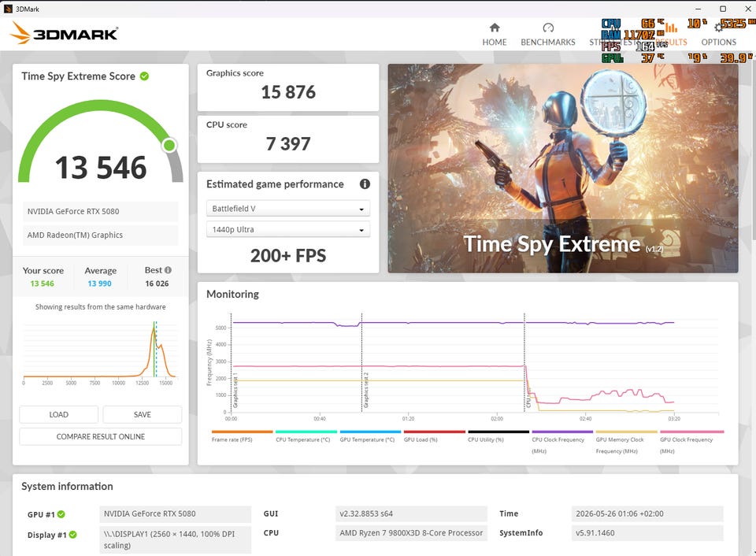Click the options gear icon
Image resolution: width=756 pixels, height=556 pixels.
click(x=718, y=28)
